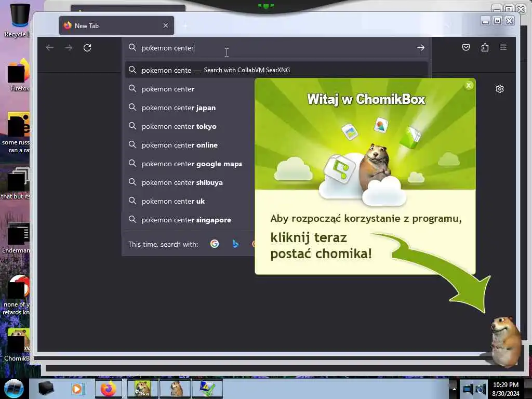The width and height of the screenshot is (532, 399).
Task: Open the Windows Start orb
Action: coord(14,389)
